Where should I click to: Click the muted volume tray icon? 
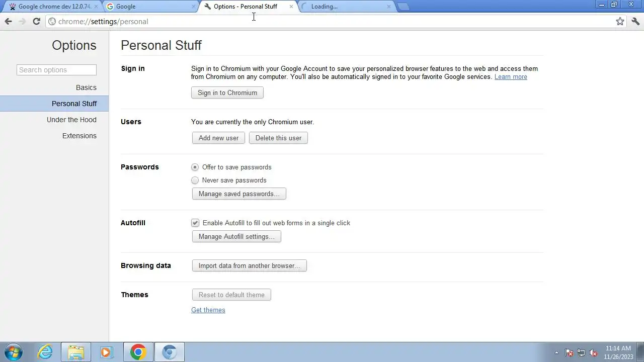pos(593,352)
